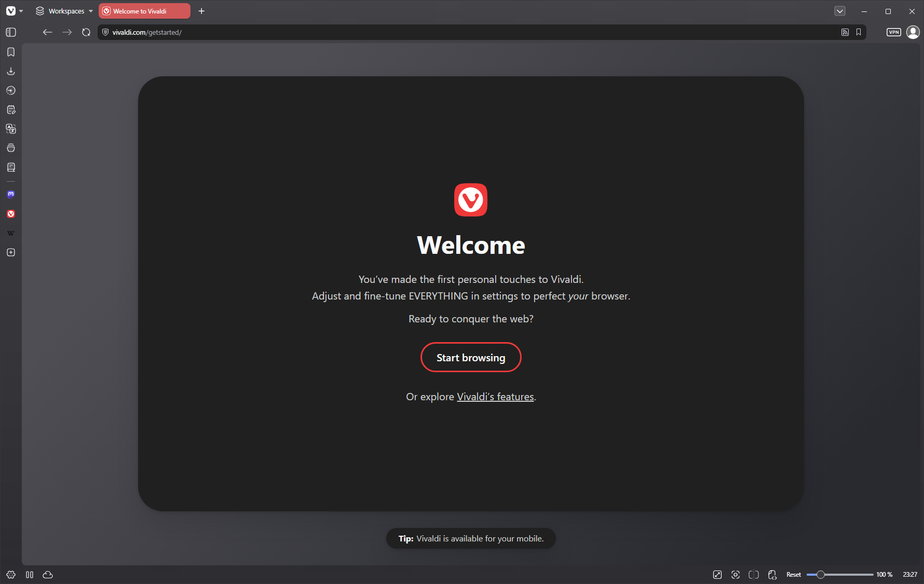This screenshot has width=924, height=584.
Task: Open the Windows panel
Action: pos(11,148)
